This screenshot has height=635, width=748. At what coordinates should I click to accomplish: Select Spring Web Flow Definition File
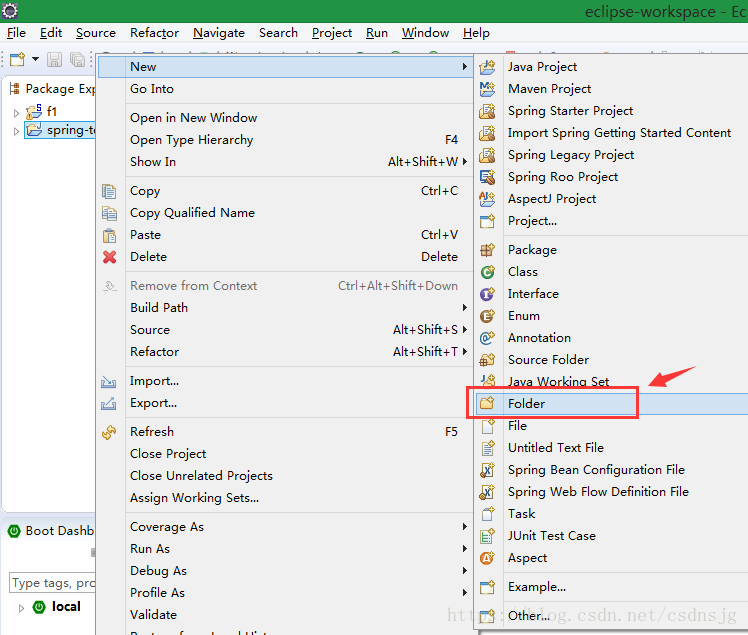[x=612, y=492]
